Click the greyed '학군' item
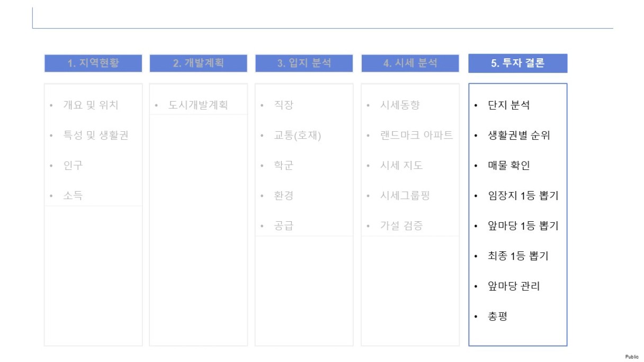 click(284, 165)
